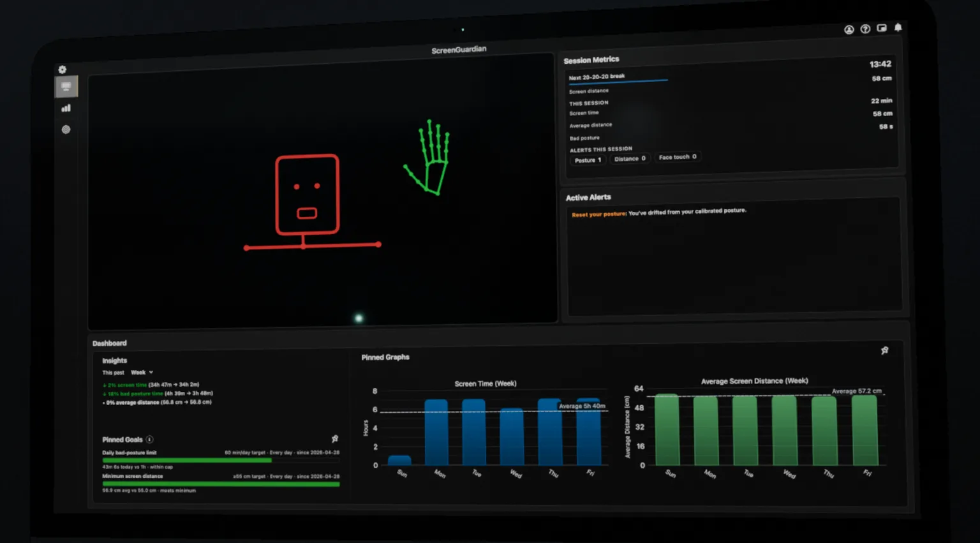Click the ≥55 cm target goal details
Image resolution: width=980 pixels, height=543 pixels.
click(x=286, y=476)
